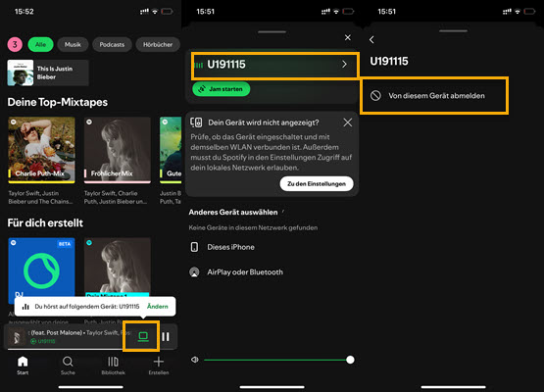The width and height of the screenshot is (544, 392).
Task: Select the Podcasts filter chip
Action: (x=112, y=44)
